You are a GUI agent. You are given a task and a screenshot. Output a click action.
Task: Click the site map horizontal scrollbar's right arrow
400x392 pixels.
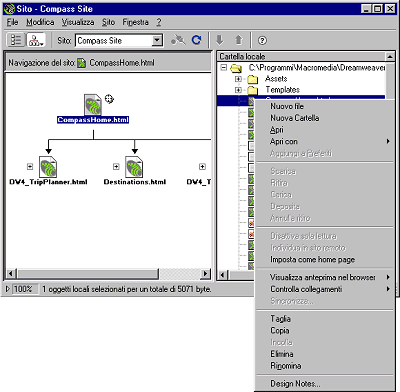206,274
